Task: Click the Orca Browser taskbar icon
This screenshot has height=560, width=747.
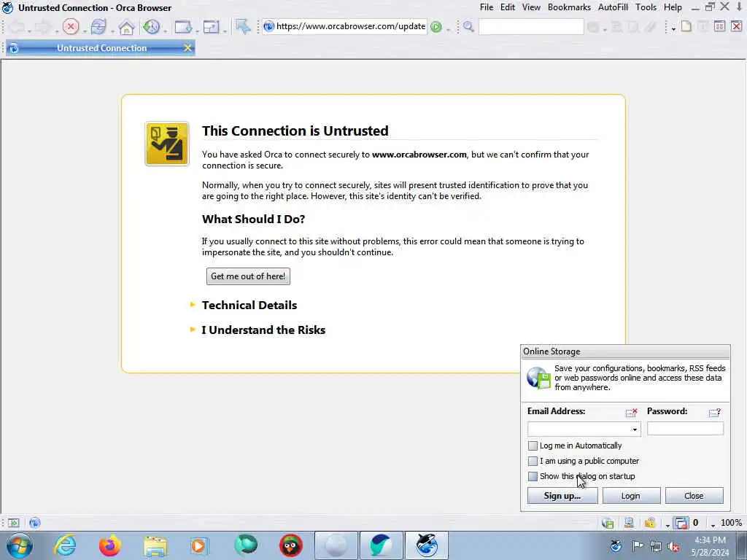Action: (426, 545)
